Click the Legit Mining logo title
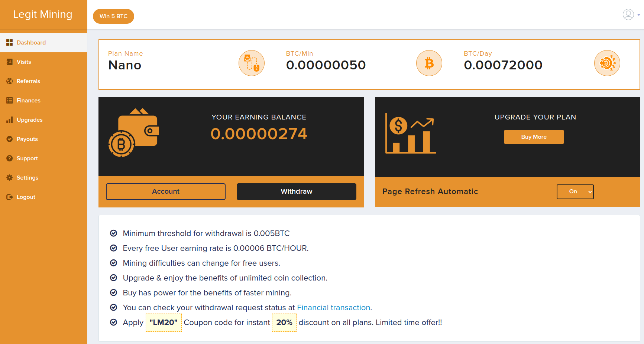644x344 pixels. 43,14
